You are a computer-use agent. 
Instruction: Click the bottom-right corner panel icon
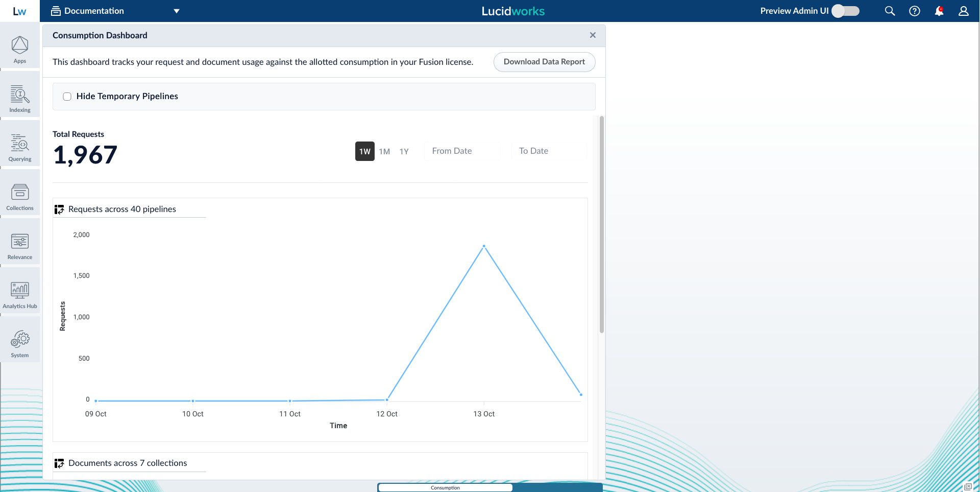(x=968, y=487)
